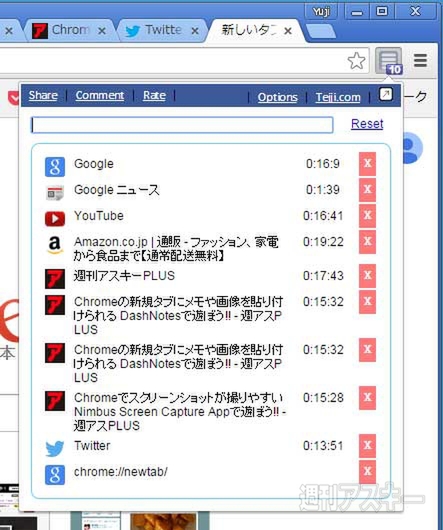Image resolution: width=443 pixels, height=530 pixels.
Task: Switch to the Chrome ASCII tab
Action: (x=69, y=31)
